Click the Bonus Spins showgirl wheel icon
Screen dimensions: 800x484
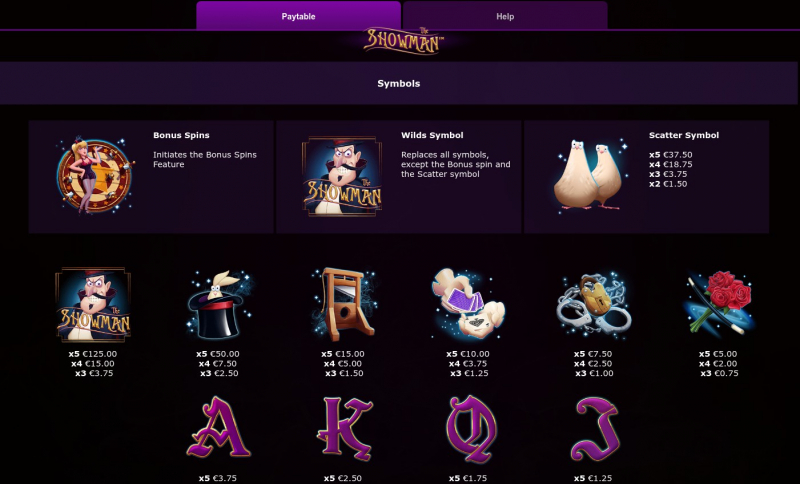click(x=95, y=175)
